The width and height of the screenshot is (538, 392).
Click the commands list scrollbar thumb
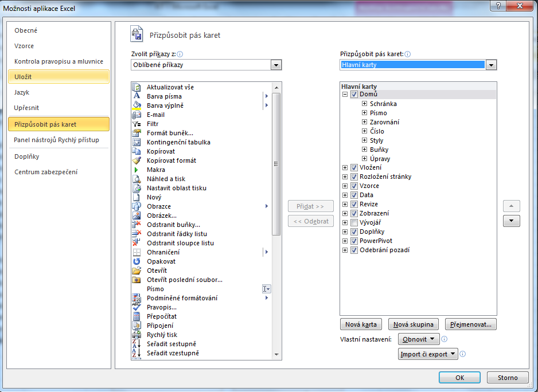click(x=276, y=164)
